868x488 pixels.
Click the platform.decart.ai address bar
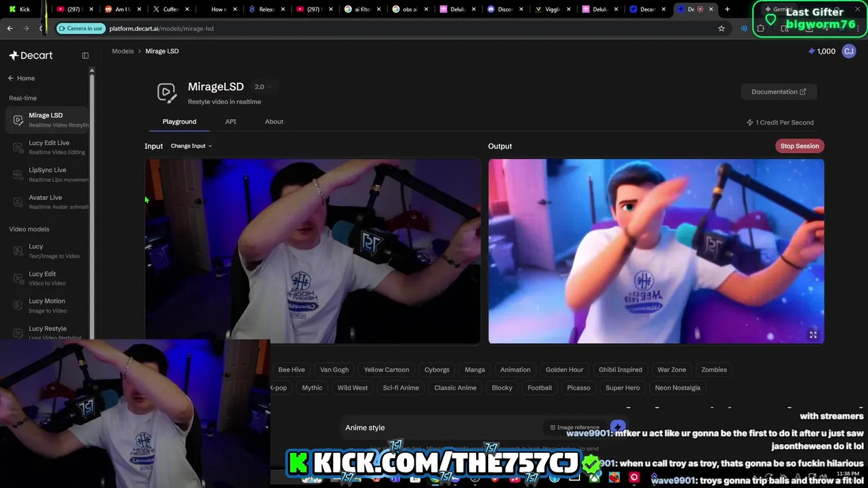coord(407,28)
